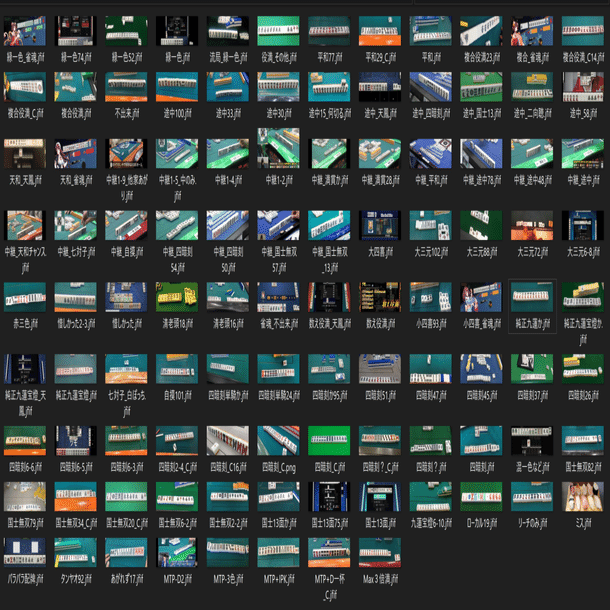Choose the 中継1-2.jfif thumbnail
The image size is (610, 610).
pyautogui.click(x=278, y=148)
